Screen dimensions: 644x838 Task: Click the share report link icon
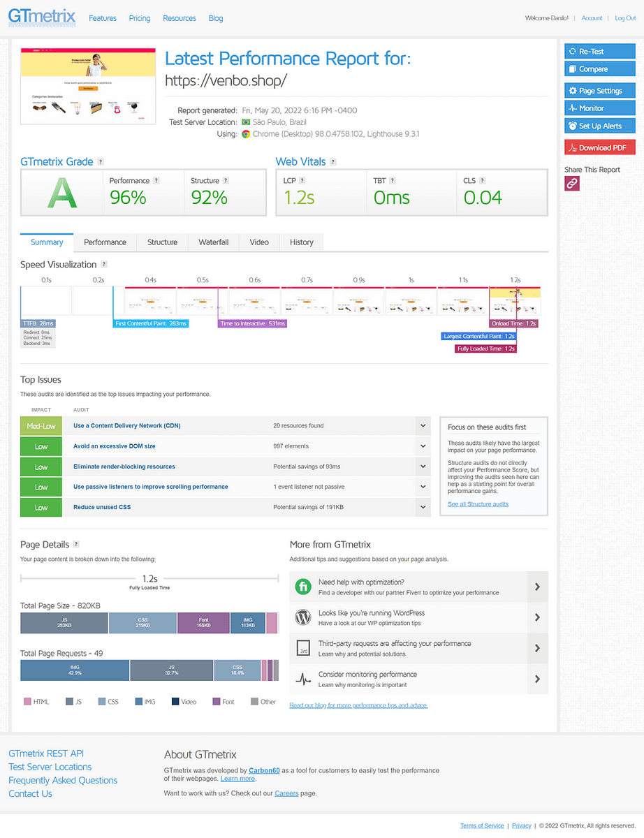coord(572,183)
